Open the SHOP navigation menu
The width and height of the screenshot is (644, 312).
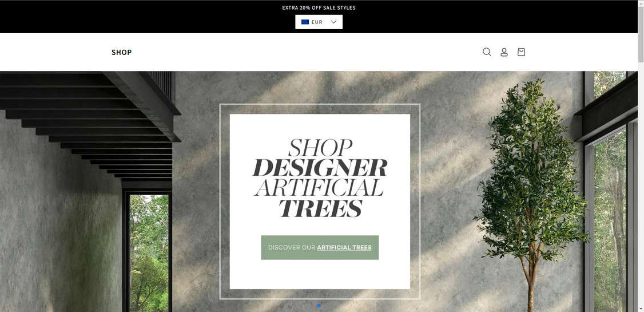tap(122, 52)
